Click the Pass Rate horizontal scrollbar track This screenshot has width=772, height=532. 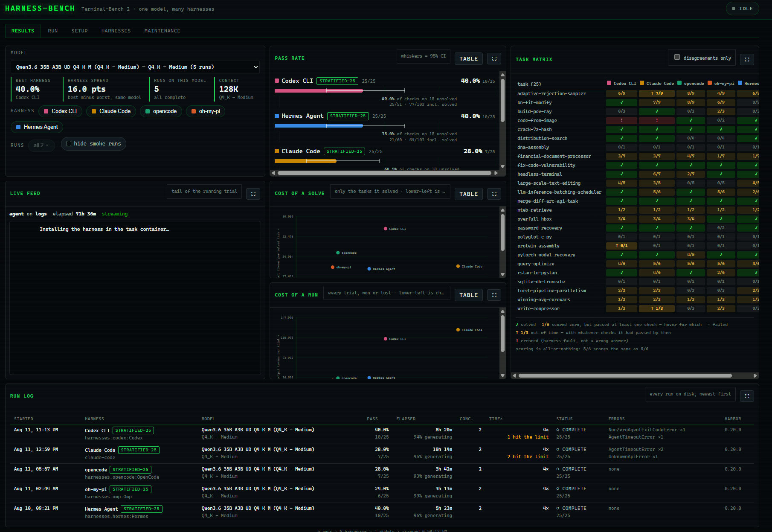384,173
